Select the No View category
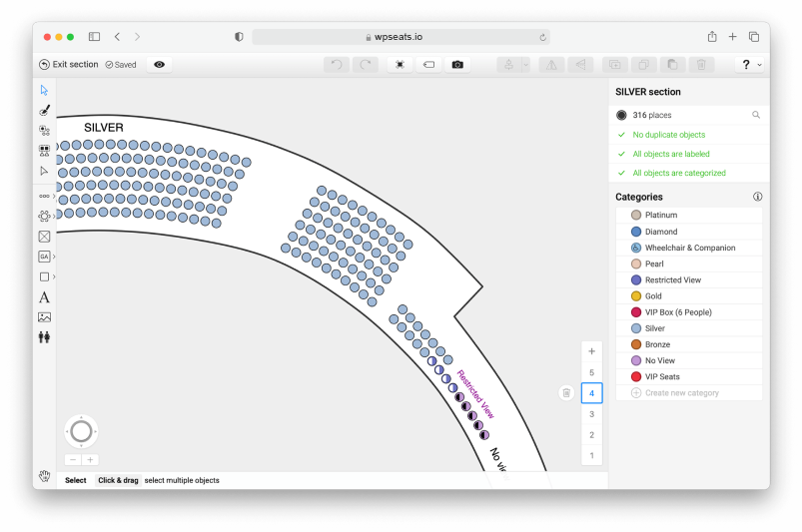Image resolution: width=802 pixels, height=532 pixels. [689, 360]
